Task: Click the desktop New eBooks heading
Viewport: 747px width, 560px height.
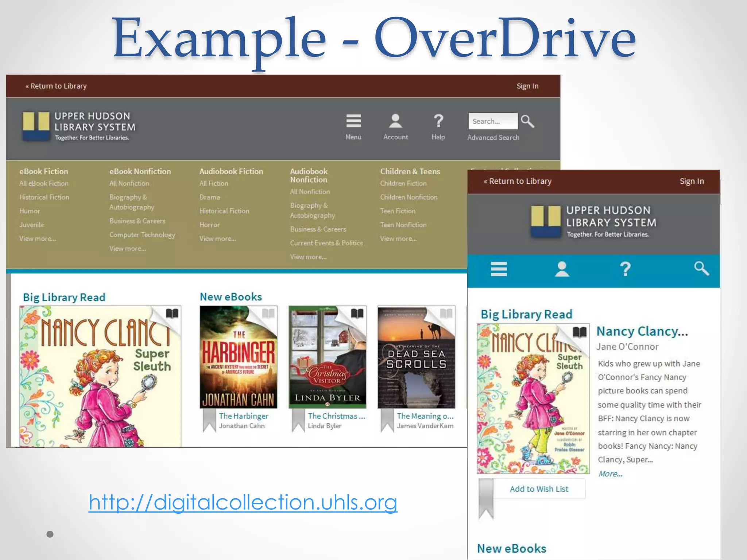Action: tap(231, 297)
